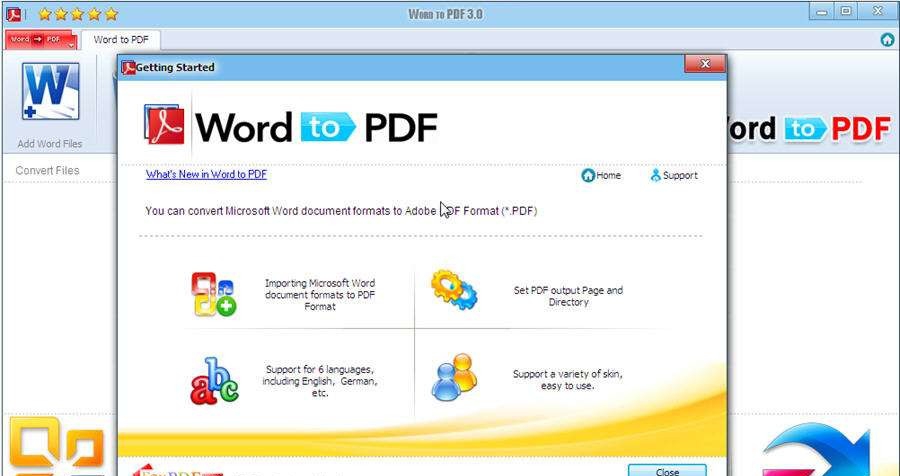Click the Support link in dialog
Image resolution: width=900 pixels, height=476 pixels.
pos(674,175)
